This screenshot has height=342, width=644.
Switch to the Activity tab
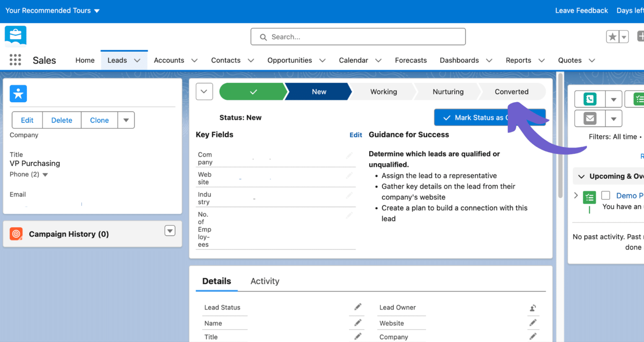pos(265,281)
